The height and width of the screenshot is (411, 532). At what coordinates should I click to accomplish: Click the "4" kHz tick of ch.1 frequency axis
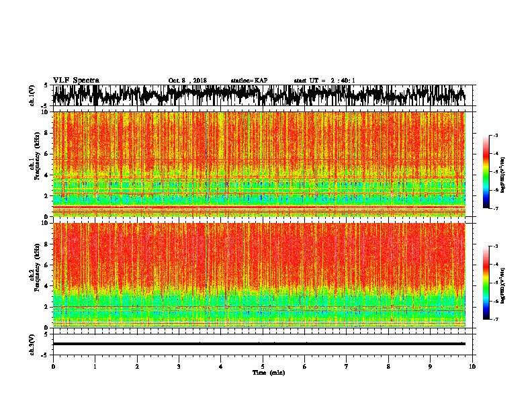[47, 175]
